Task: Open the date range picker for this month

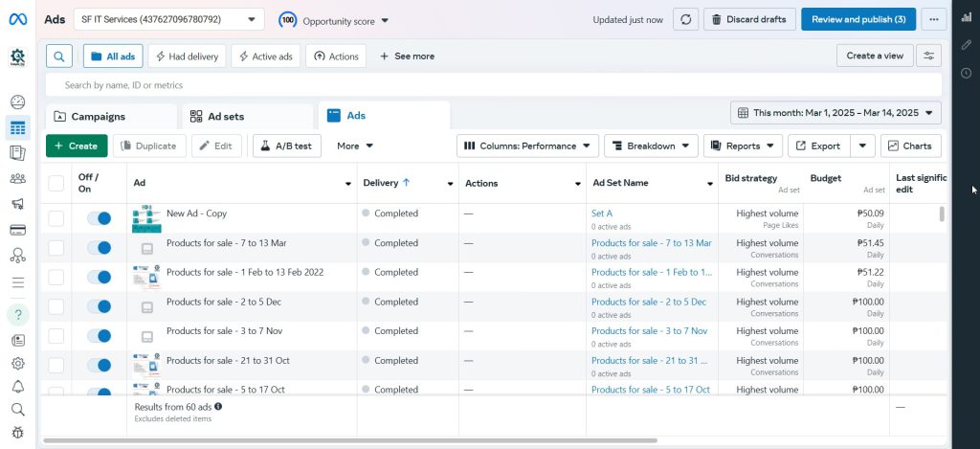Action: click(835, 113)
